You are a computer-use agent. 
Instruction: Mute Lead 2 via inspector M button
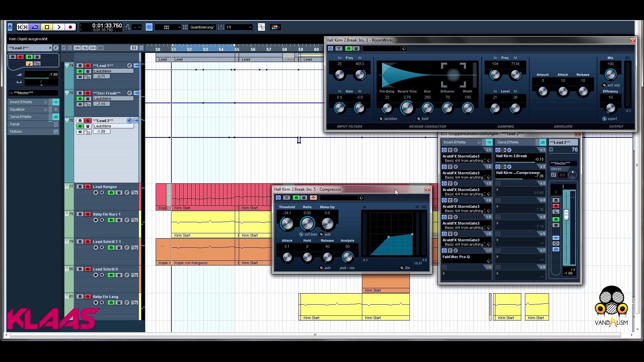click(x=13, y=57)
